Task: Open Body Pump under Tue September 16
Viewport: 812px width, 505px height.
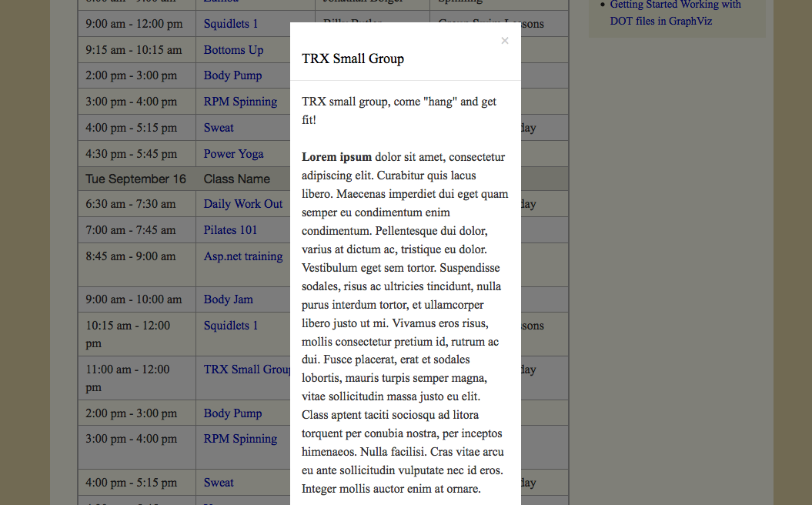Action: (x=232, y=413)
